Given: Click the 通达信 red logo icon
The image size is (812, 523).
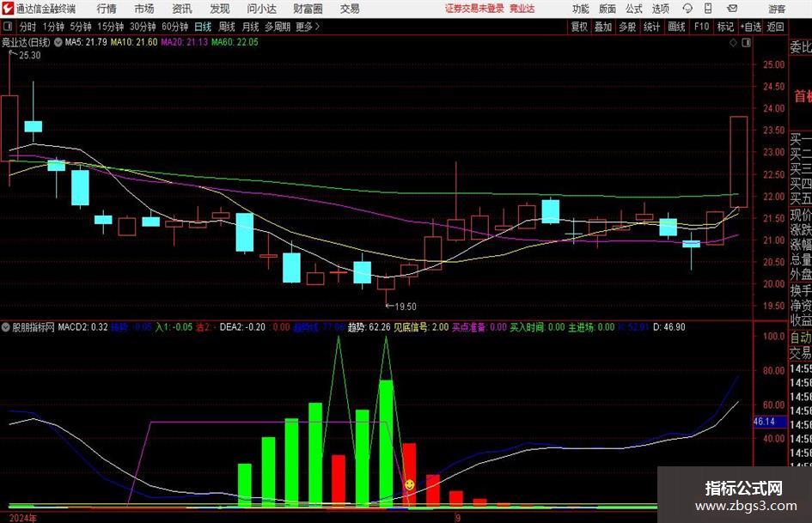Looking at the screenshot, I should click(8, 9).
